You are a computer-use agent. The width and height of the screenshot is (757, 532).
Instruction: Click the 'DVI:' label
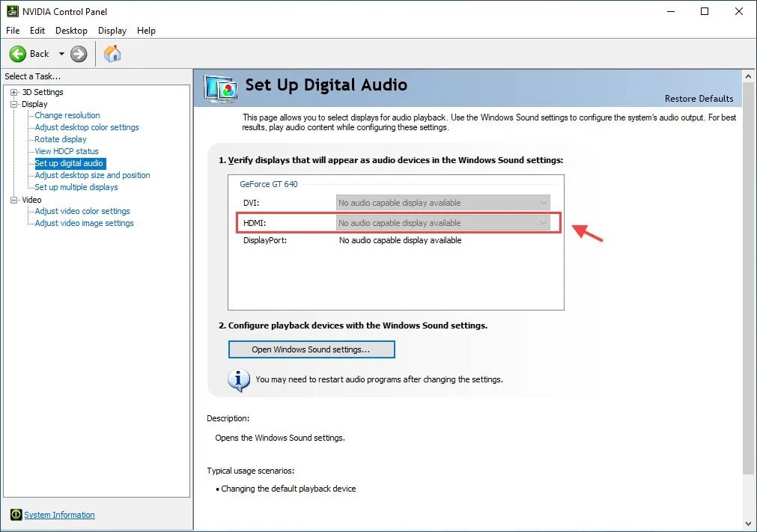pyautogui.click(x=251, y=203)
